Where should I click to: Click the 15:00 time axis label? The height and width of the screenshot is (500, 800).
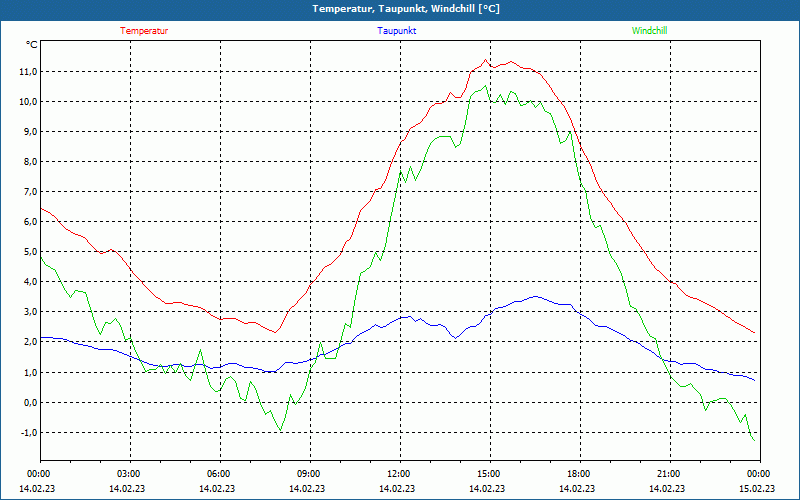tap(487, 474)
